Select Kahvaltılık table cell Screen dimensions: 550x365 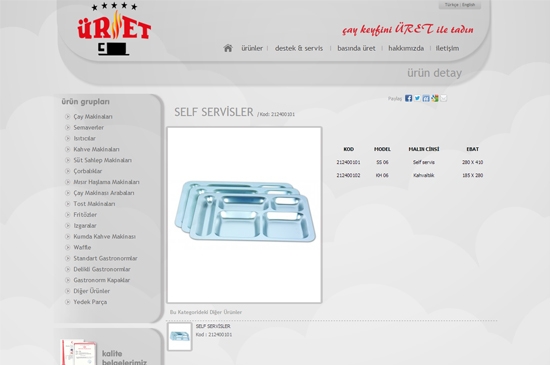click(424, 175)
